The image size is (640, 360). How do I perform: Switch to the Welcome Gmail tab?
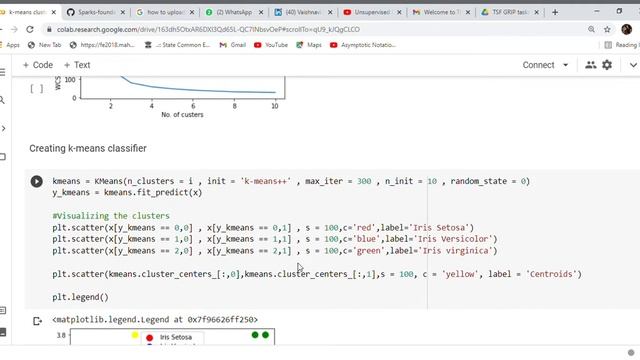(x=442, y=12)
